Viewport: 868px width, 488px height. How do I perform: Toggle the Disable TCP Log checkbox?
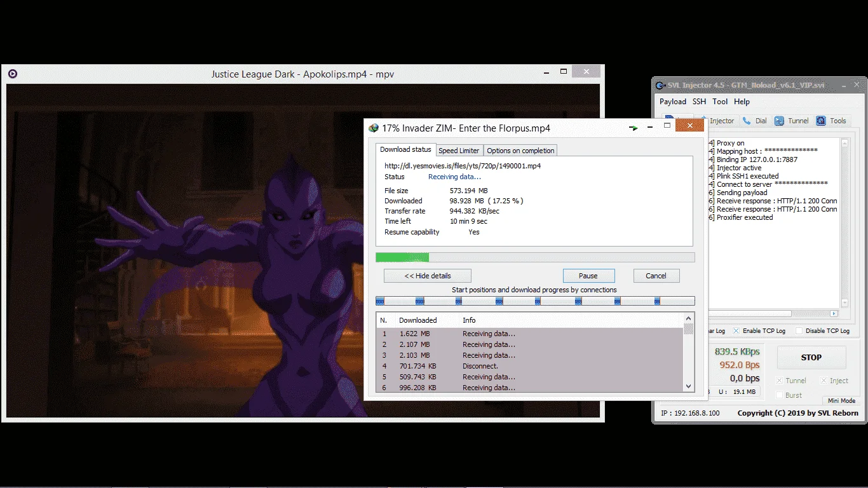pos(799,331)
